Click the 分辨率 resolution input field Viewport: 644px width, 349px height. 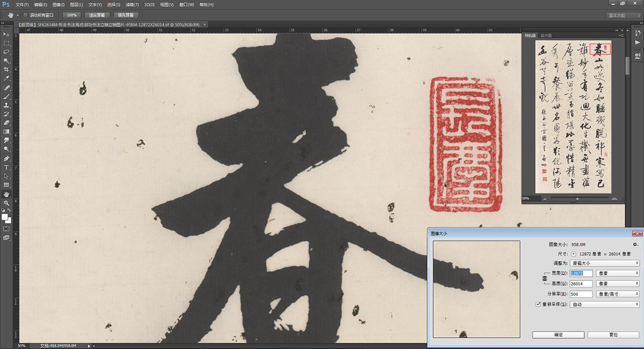click(x=581, y=294)
